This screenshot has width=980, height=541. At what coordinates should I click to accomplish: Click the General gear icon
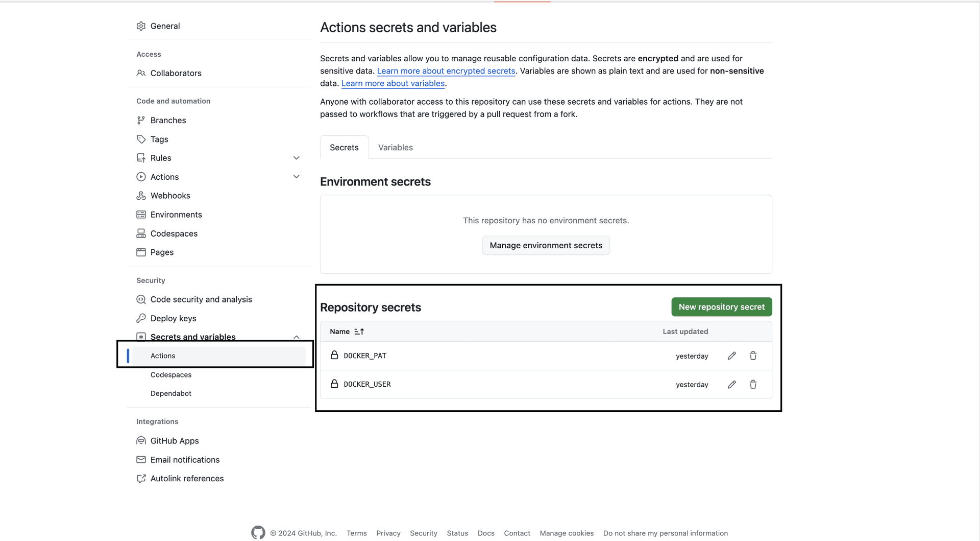click(141, 26)
